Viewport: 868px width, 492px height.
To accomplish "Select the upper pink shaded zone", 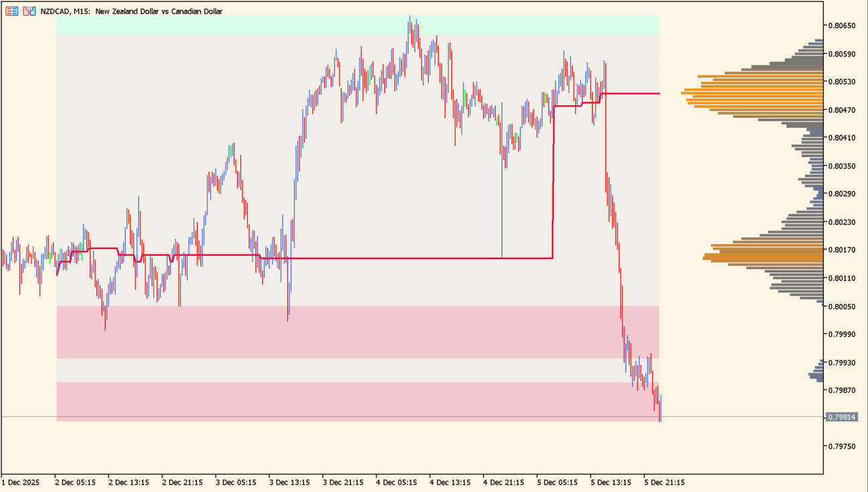I will tap(335, 332).
